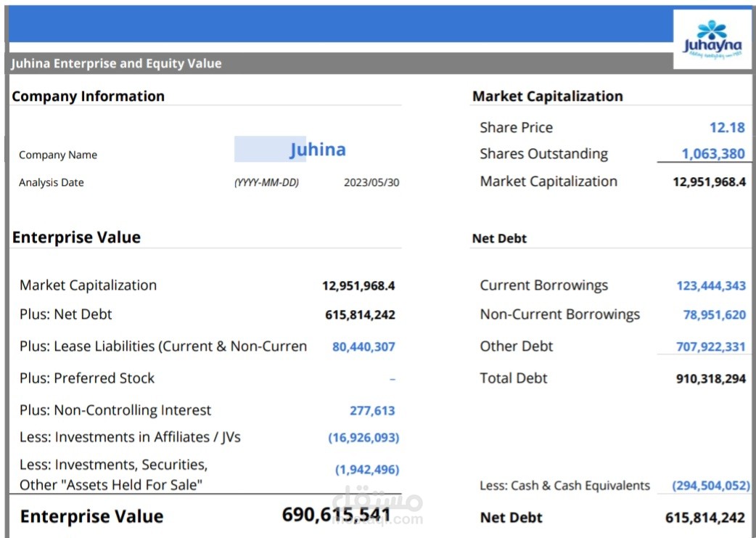
Task: Select the Other Debt value 707,922,331
Action: pos(710,347)
